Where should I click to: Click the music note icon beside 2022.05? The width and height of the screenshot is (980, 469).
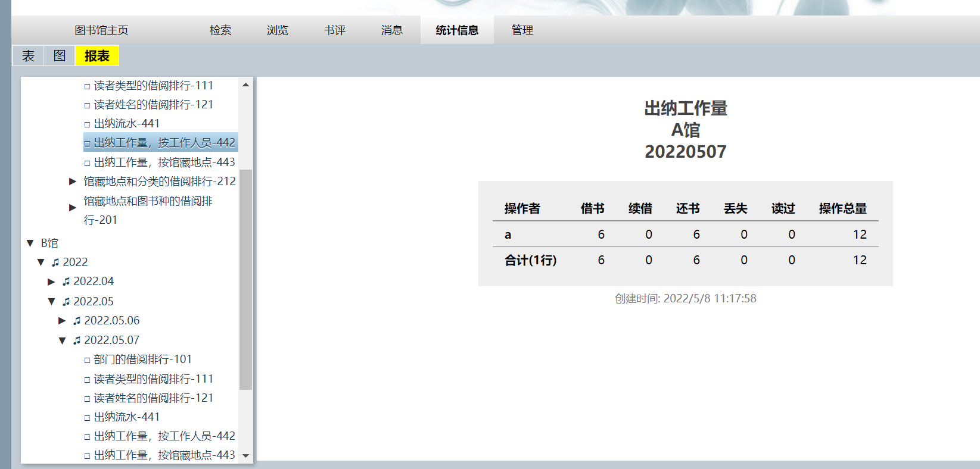click(x=66, y=302)
